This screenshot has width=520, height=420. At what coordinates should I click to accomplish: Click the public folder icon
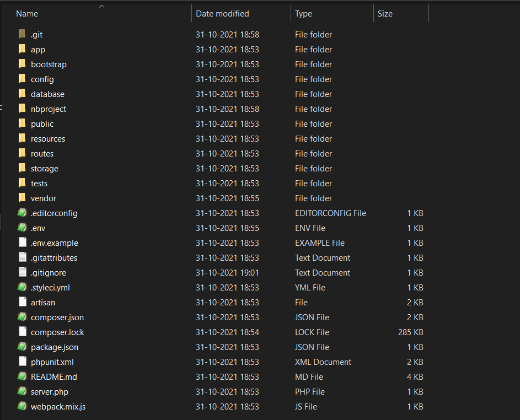[22, 123]
